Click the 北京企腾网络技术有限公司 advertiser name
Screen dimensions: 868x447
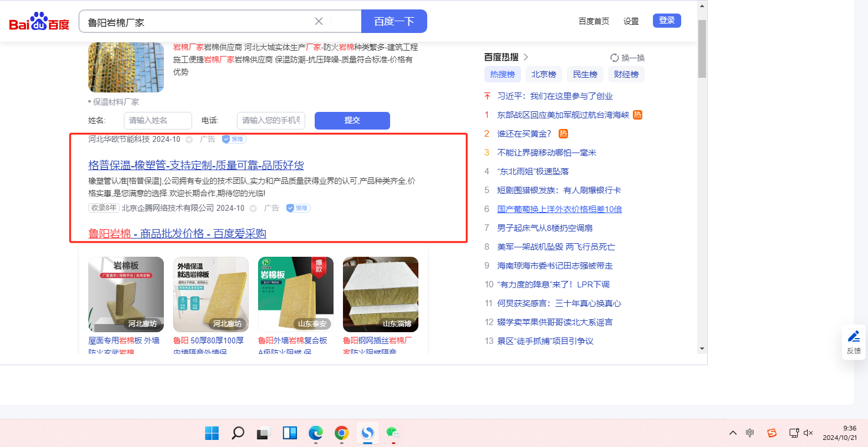pyautogui.click(x=168, y=208)
